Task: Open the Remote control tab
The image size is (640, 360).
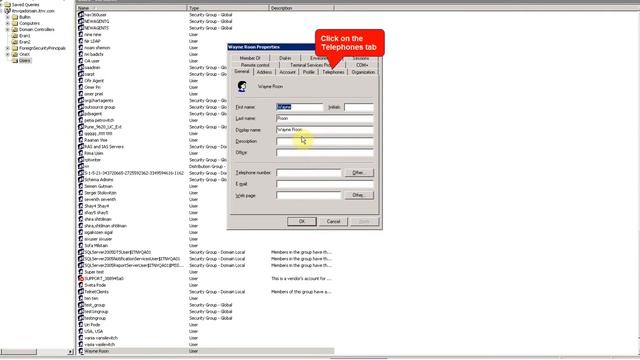Action: (x=255, y=65)
